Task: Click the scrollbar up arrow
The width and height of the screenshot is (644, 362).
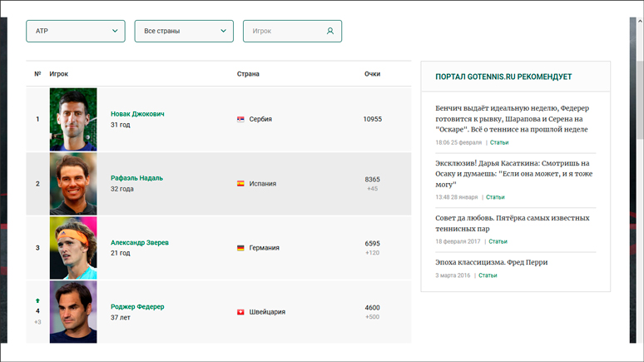Action: 641,21
